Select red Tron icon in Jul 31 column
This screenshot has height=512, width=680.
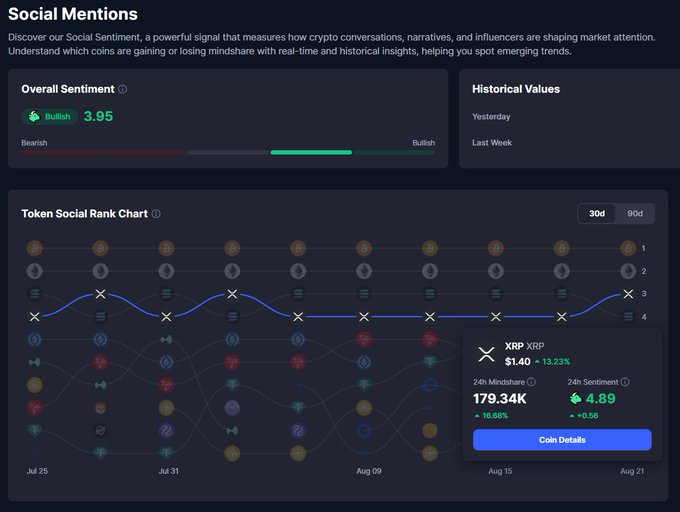(x=167, y=385)
